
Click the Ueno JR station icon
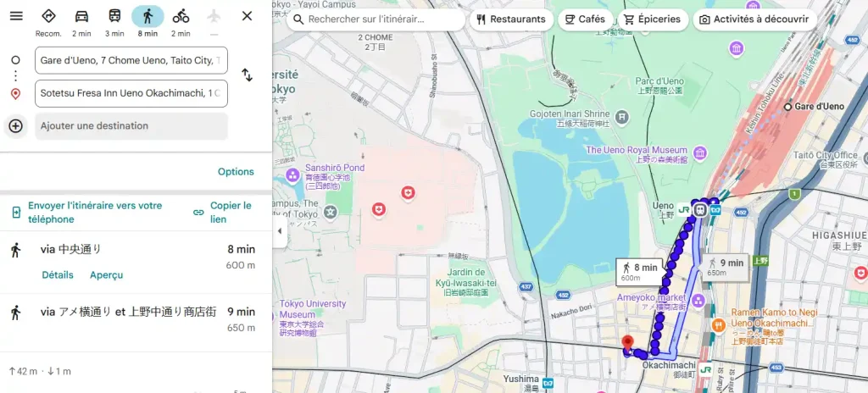(685, 210)
